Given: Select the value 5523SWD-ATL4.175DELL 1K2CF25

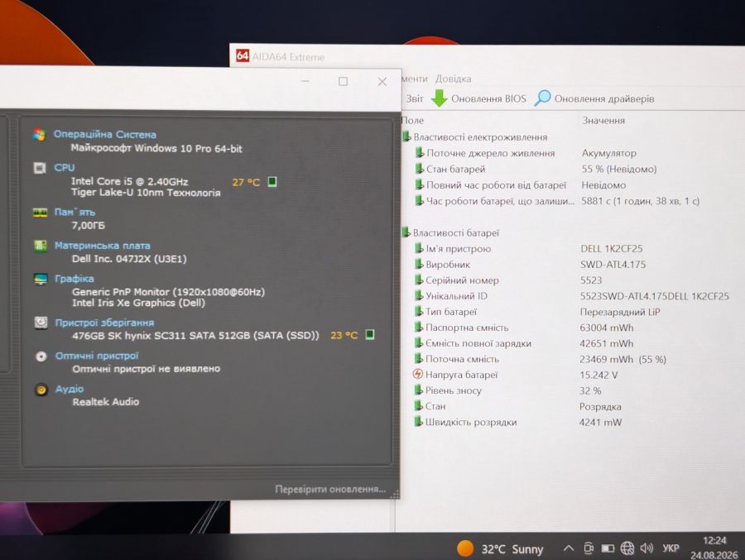Looking at the screenshot, I should [654, 296].
